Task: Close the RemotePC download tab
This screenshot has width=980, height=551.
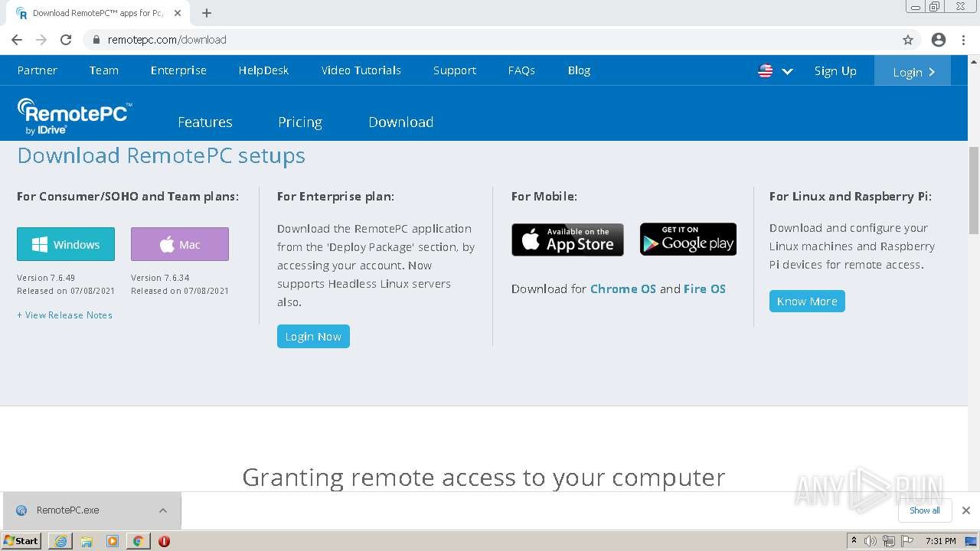Action: [178, 13]
